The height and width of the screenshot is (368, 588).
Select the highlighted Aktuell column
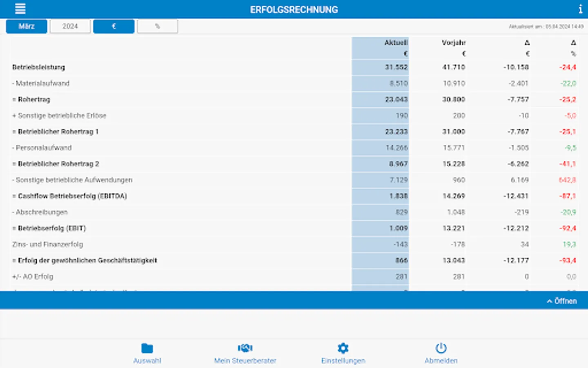pyautogui.click(x=380, y=48)
